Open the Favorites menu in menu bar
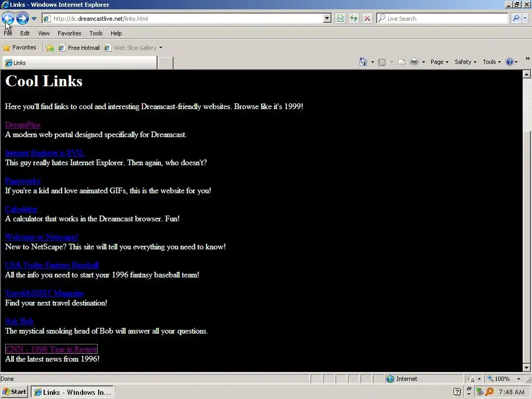The width and height of the screenshot is (532, 399). (69, 33)
